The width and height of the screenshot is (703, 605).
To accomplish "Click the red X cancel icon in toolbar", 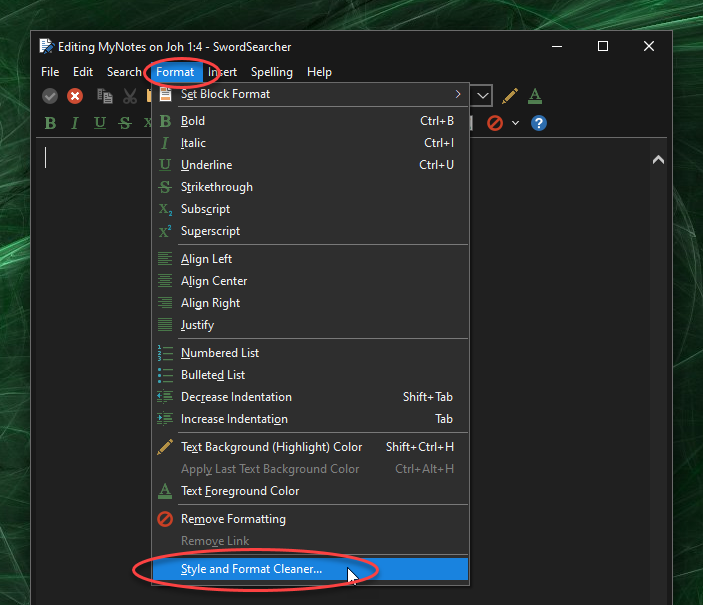I will point(75,96).
